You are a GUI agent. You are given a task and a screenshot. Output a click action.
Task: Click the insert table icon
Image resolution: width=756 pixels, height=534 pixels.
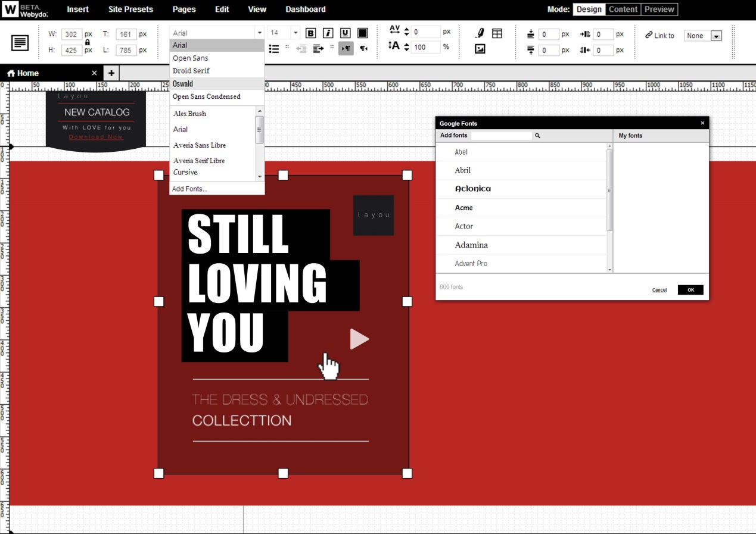coord(497,33)
